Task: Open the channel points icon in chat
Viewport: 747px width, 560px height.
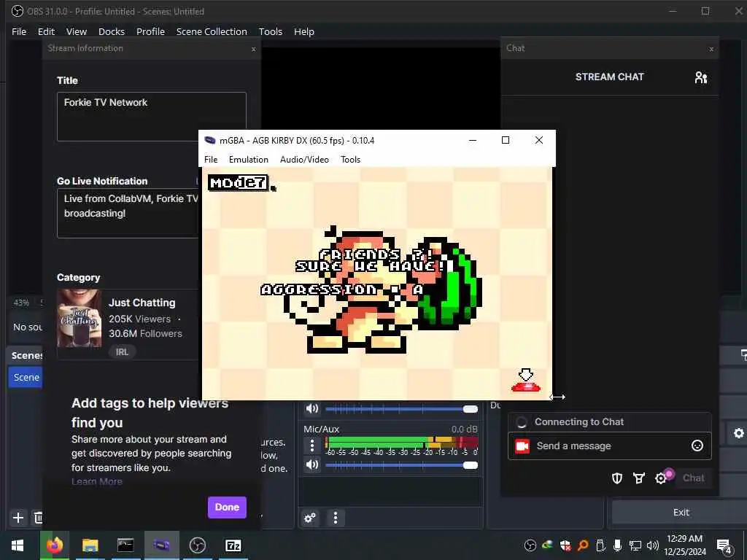Action: point(639,478)
